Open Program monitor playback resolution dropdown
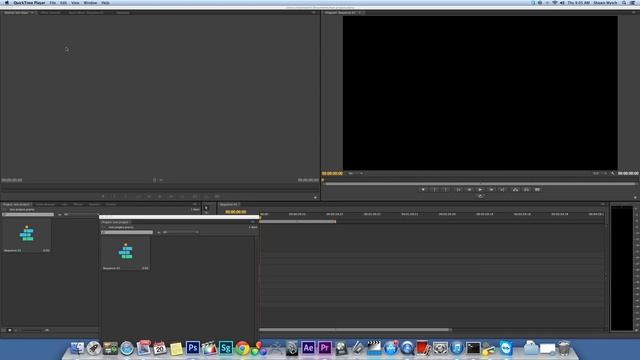Screen dimensions: 640x360 (599, 173)
